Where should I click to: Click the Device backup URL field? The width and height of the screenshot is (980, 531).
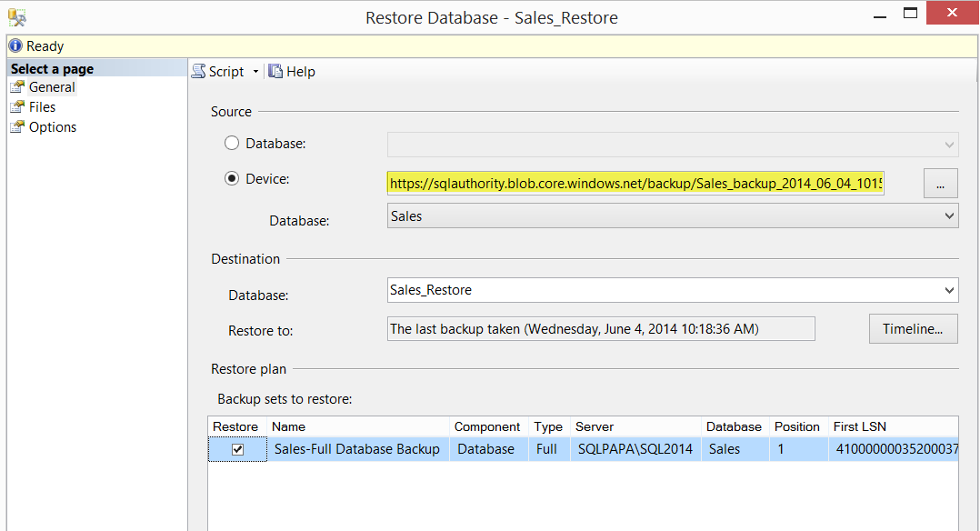(635, 184)
